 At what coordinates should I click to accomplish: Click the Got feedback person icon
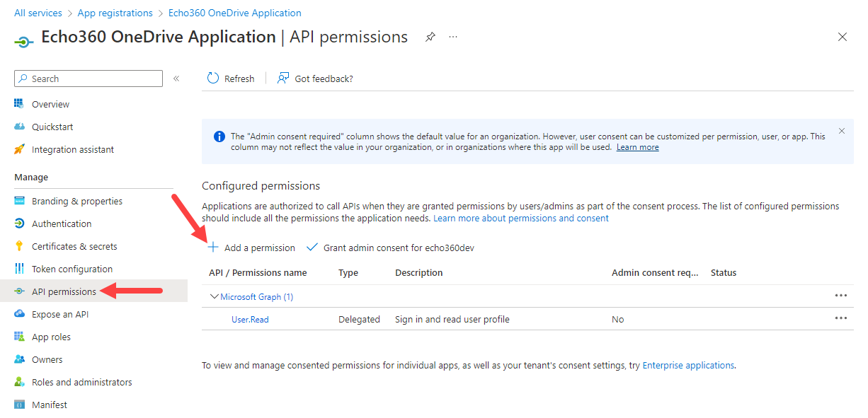[x=283, y=78]
